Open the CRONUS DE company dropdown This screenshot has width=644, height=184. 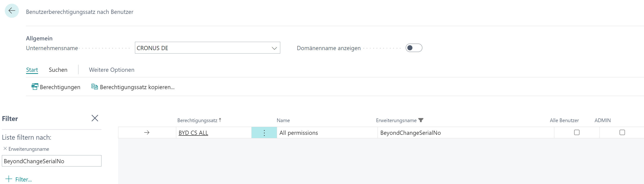pos(274,48)
